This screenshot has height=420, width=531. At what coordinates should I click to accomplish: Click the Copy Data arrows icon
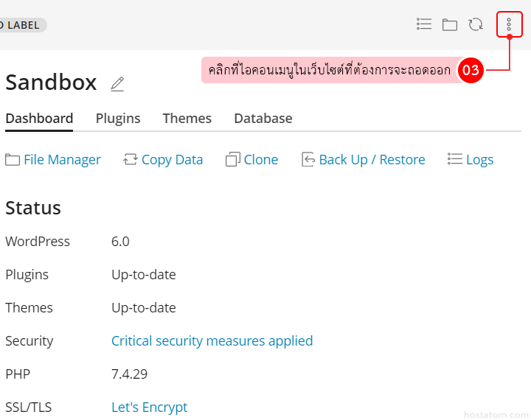tap(131, 159)
